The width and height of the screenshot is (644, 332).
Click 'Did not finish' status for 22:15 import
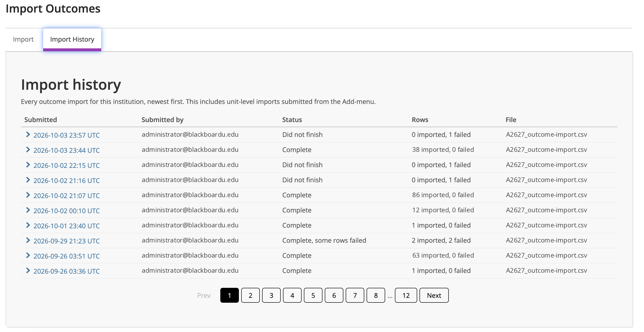302,165
